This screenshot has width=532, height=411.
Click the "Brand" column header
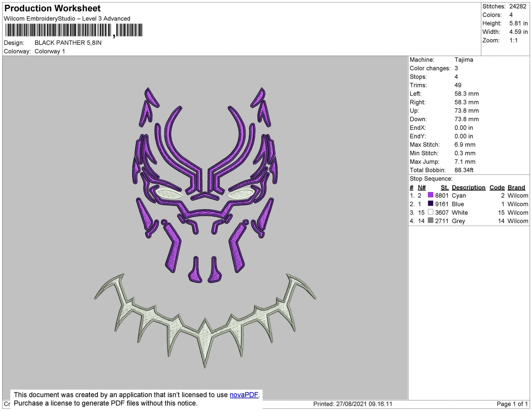tap(517, 188)
